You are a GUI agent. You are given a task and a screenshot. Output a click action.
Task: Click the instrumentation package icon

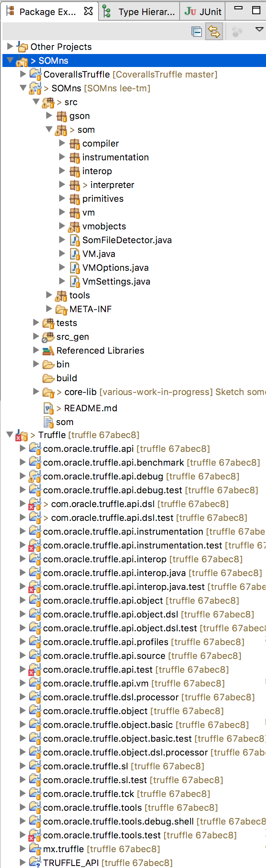[x=75, y=158]
